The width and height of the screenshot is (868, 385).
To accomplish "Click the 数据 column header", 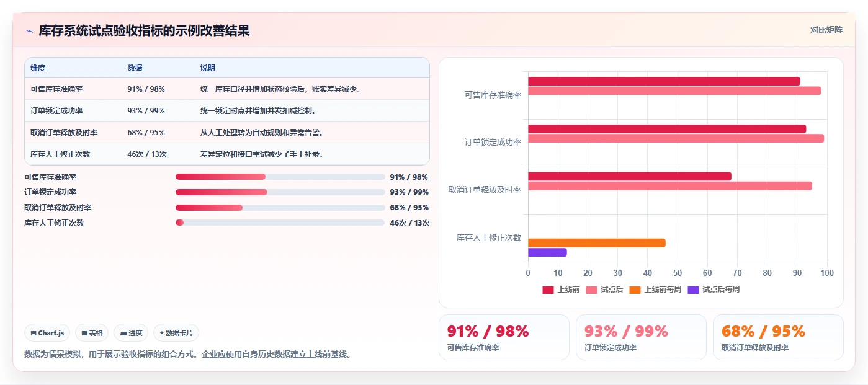I will pos(135,68).
